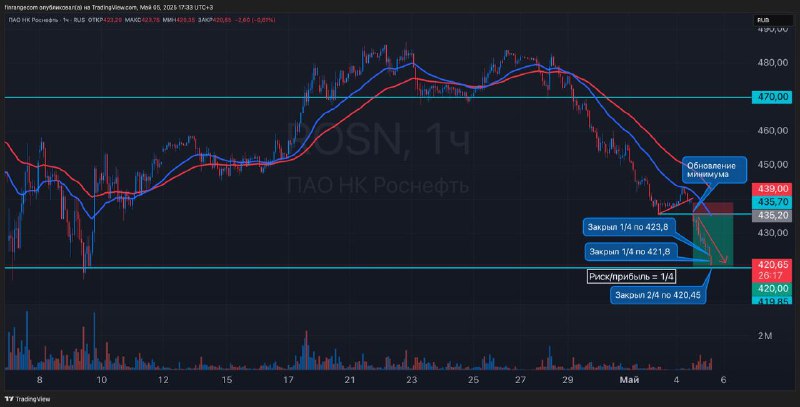
Task: Click the Май label on the time axis
Action: [629, 380]
